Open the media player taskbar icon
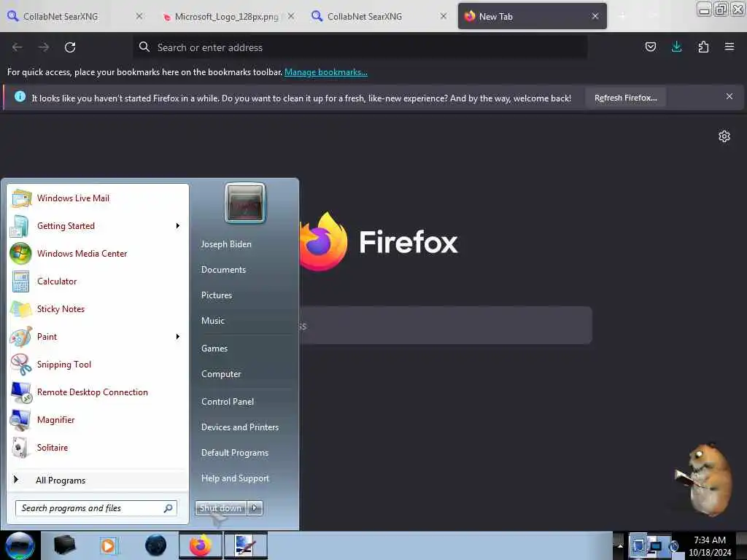 pyautogui.click(x=108, y=545)
